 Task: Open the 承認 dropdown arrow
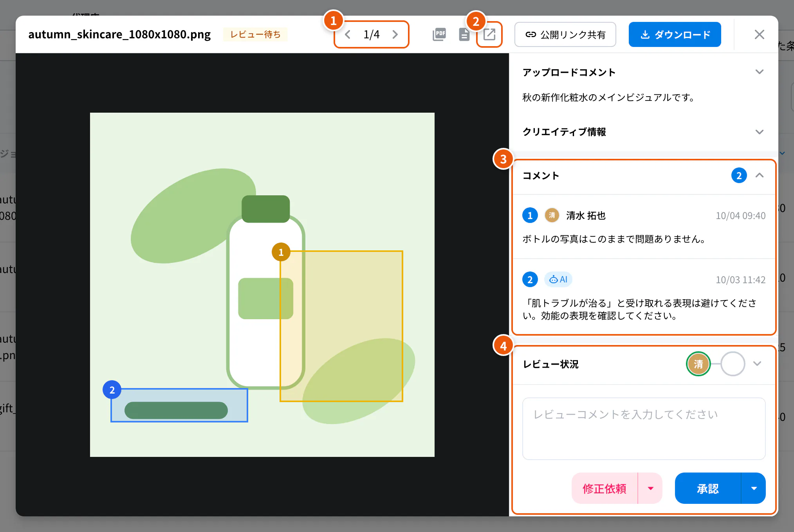[754, 488]
